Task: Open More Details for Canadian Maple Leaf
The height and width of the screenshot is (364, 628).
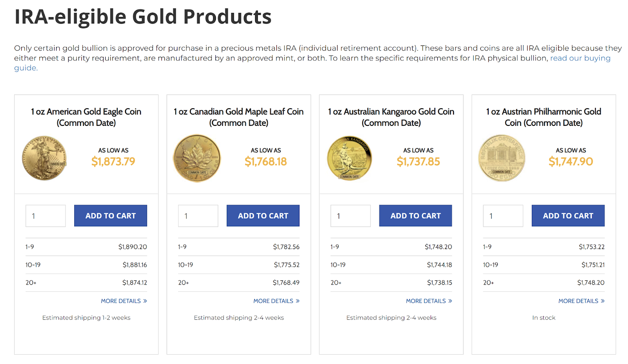Action: tap(276, 301)
